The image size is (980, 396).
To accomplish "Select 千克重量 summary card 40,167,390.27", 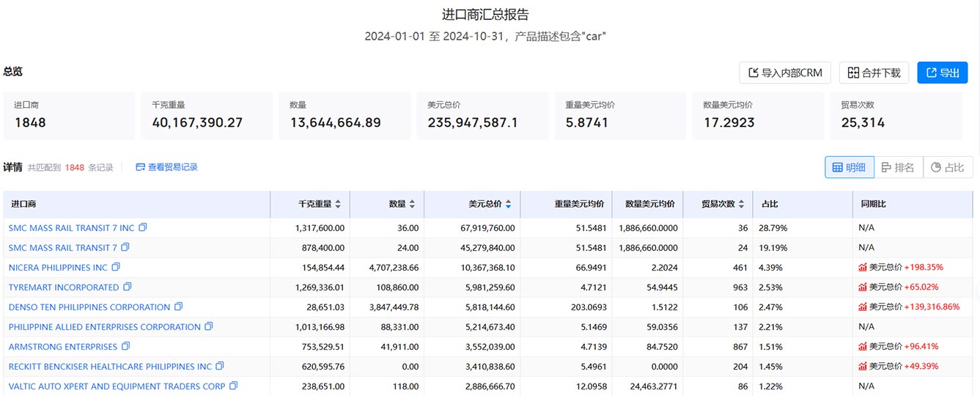I will coord(207,116).
